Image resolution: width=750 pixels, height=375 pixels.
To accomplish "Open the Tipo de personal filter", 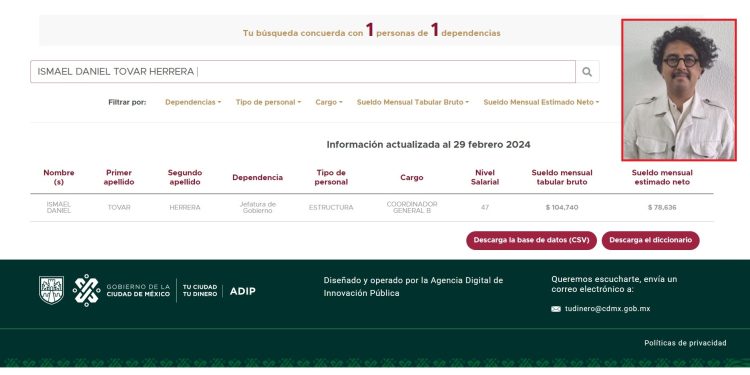I will click(x=268, y=102).
